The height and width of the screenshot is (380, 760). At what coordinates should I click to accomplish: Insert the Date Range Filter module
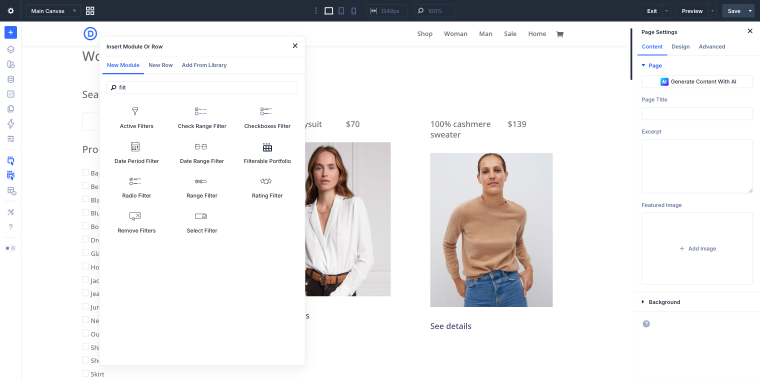[x=202, y=153]
